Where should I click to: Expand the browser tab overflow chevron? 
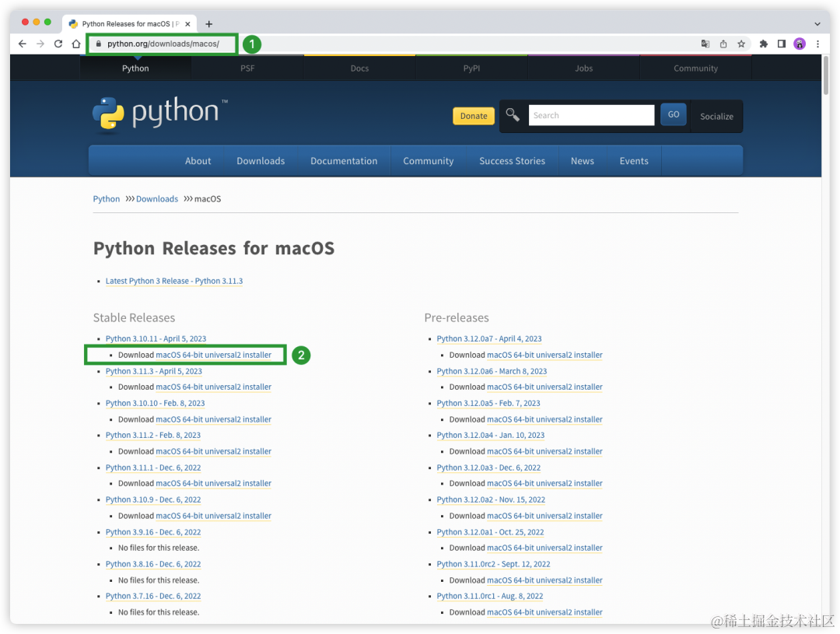coord(817,23)
